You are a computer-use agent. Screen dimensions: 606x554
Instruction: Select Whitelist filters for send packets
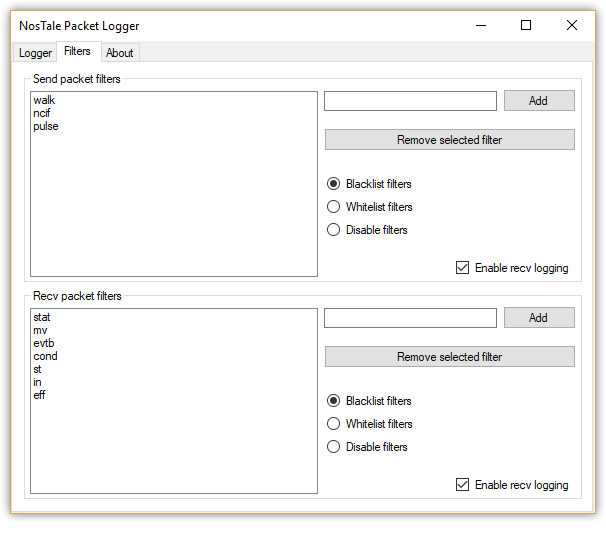click(x=370, y=207)
